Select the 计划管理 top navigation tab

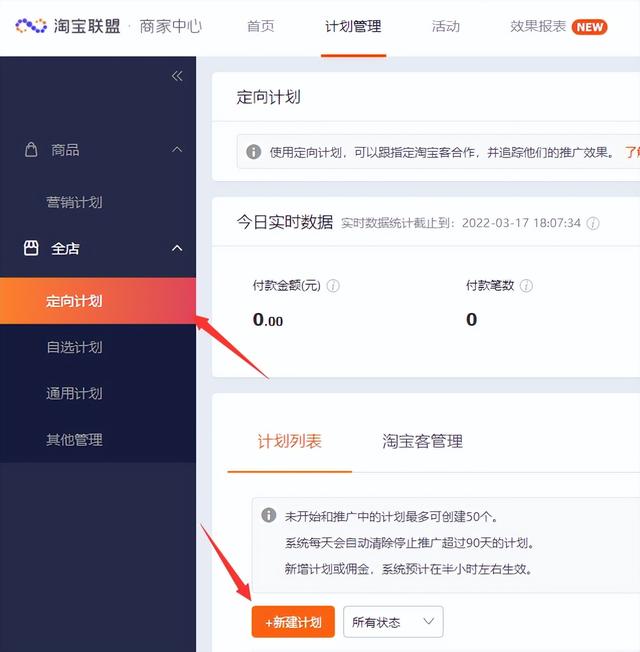[353, 26]
